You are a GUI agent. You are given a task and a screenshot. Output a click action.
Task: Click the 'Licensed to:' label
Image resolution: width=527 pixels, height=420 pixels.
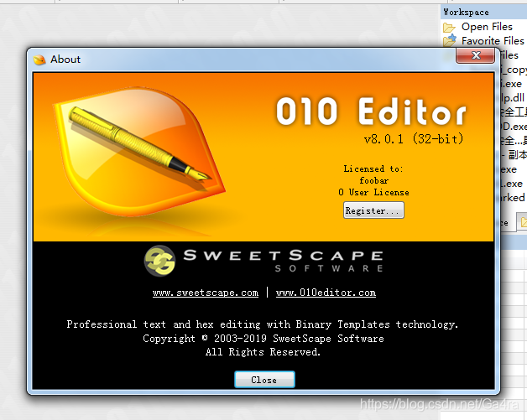[373, 169]
